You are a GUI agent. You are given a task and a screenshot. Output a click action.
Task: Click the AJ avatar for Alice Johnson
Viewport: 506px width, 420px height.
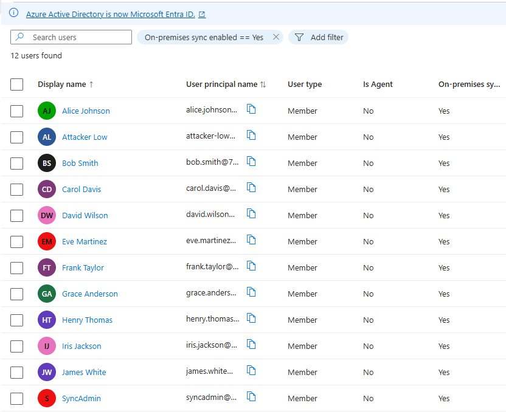tap(47, 111)
